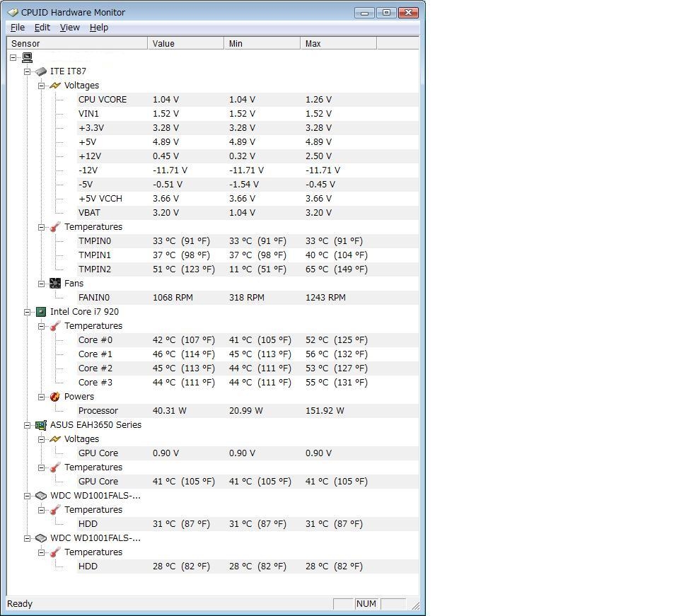
Task: Collapse the Fans branch
Action: (x=41, y=284)
